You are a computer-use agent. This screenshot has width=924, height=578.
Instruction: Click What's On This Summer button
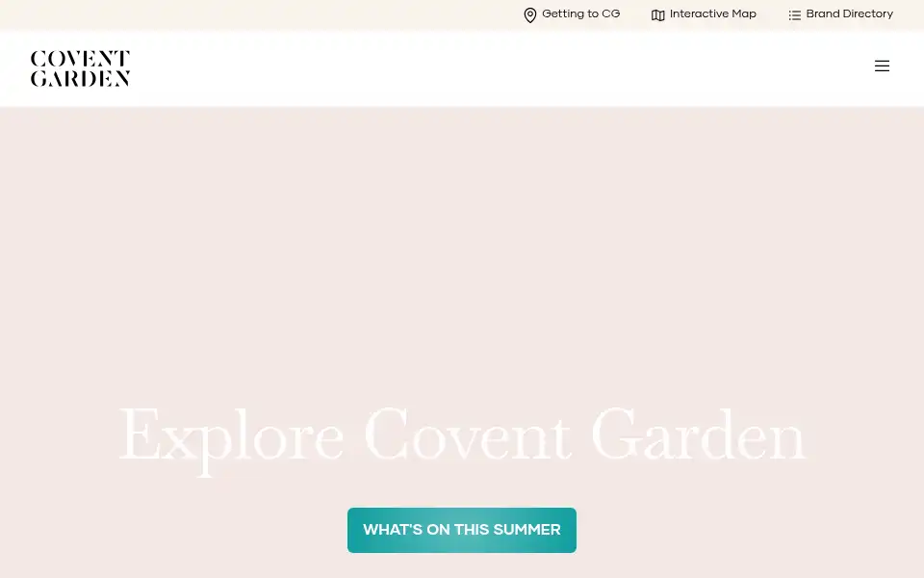(x=462, y=530)
